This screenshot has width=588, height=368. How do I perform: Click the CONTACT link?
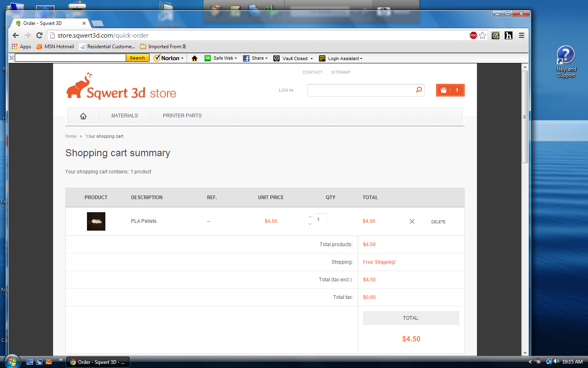(312, 72)
